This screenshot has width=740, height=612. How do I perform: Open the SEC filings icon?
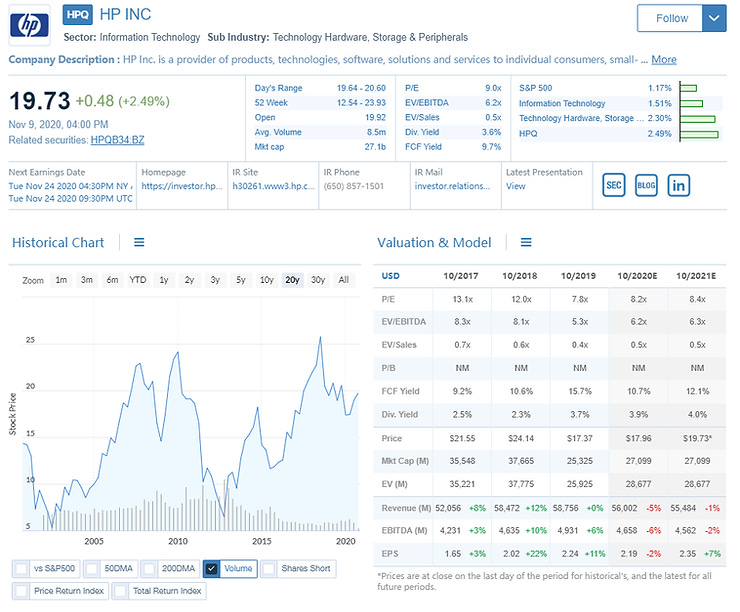(614, 185)
